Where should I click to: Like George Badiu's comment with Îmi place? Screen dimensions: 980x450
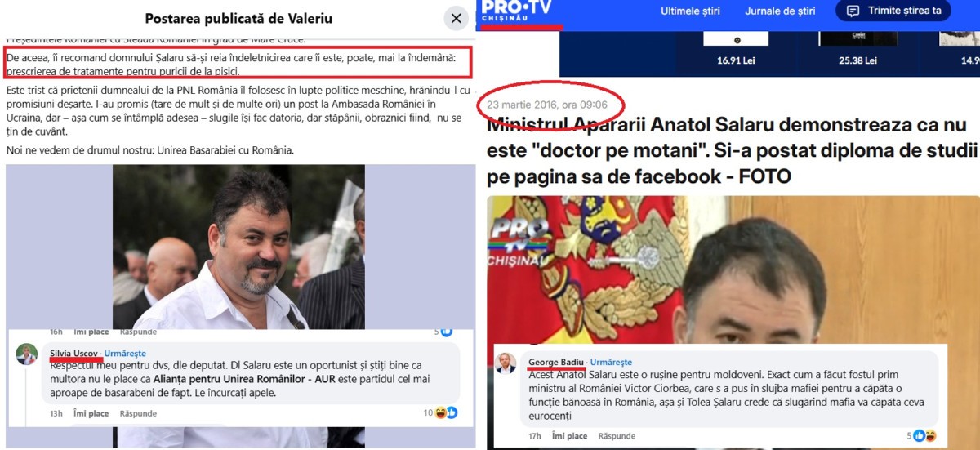tap(570, 436)
